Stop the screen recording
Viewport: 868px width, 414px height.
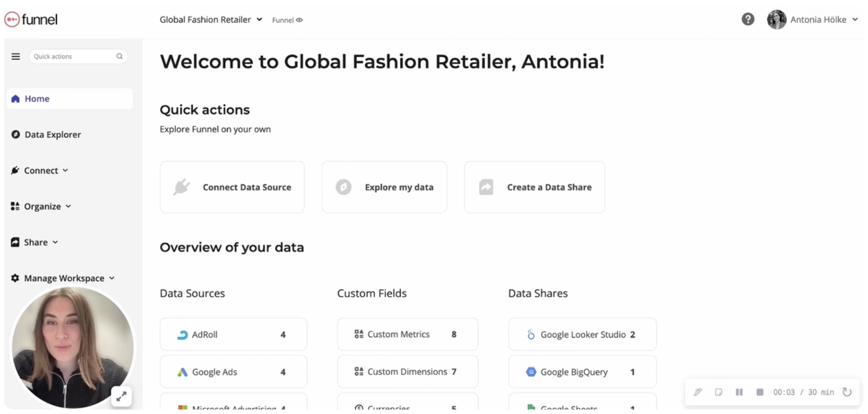[760, 392]
